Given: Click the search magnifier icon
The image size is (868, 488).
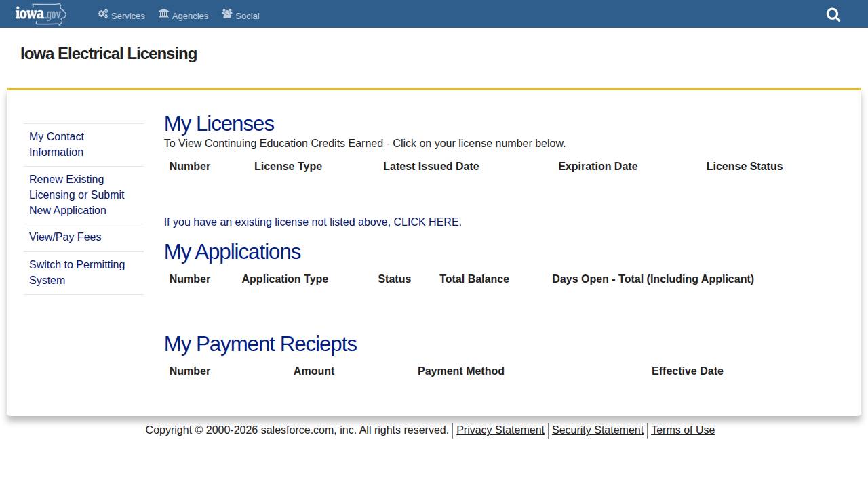Looking at the screenshot, I should 833,14.
